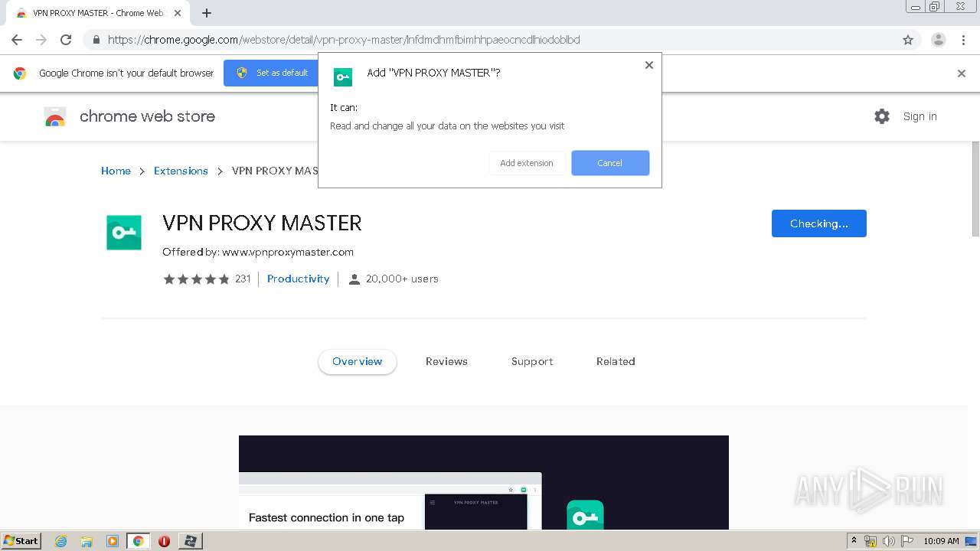Screen dimensions: 980x551
Task: Click the 20,000+ users text
Action: click(x=402, y=279)
